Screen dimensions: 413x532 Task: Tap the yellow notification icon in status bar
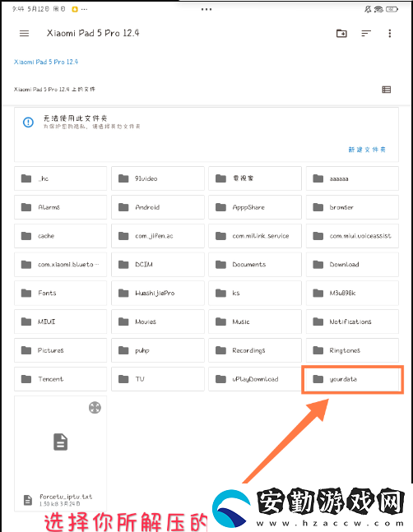tap(75, 9)
